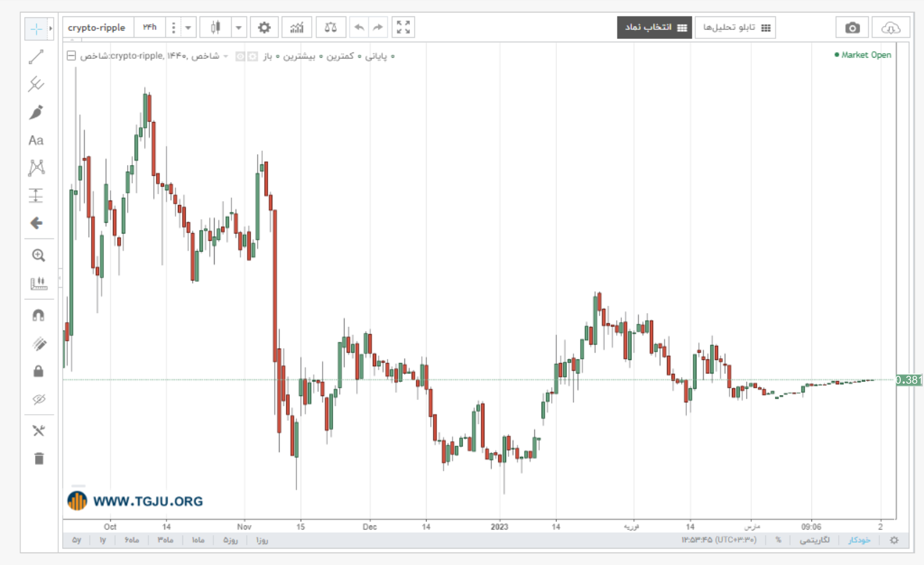Select the 1y time range

click(x=103, y=540)
